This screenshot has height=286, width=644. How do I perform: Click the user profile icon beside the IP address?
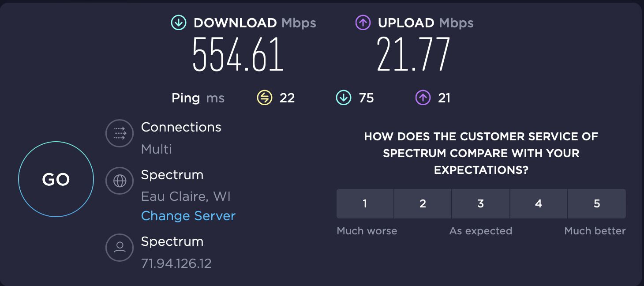[120, 247]
